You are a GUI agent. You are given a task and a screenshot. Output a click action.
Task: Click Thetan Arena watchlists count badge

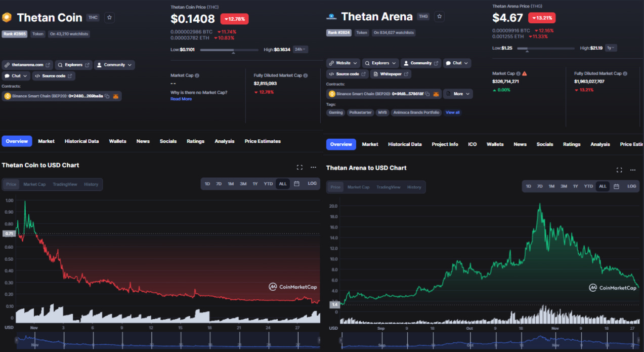click(x=394, y=32)
